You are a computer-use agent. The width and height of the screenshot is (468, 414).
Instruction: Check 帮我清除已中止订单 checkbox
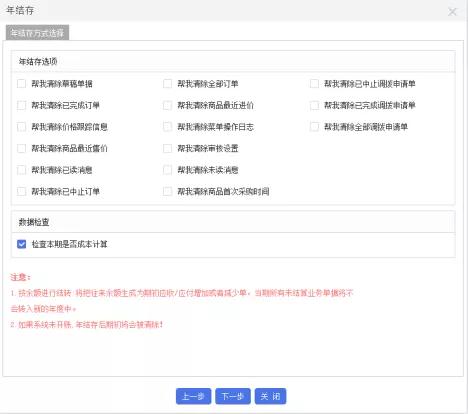coord(21,191)
